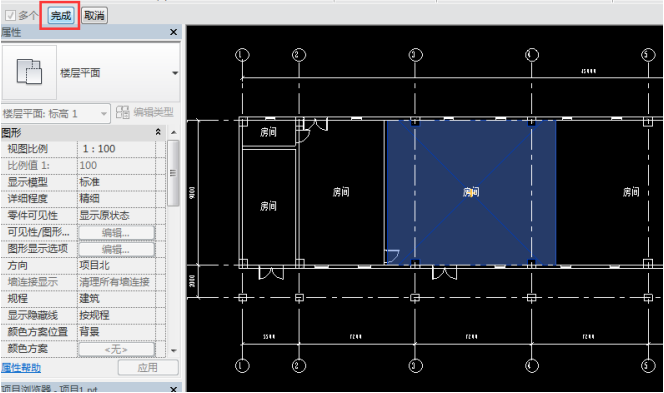The image size is (664, 393).
Task: Select the double door at top near grid 2
Action: tap(316, 125)
